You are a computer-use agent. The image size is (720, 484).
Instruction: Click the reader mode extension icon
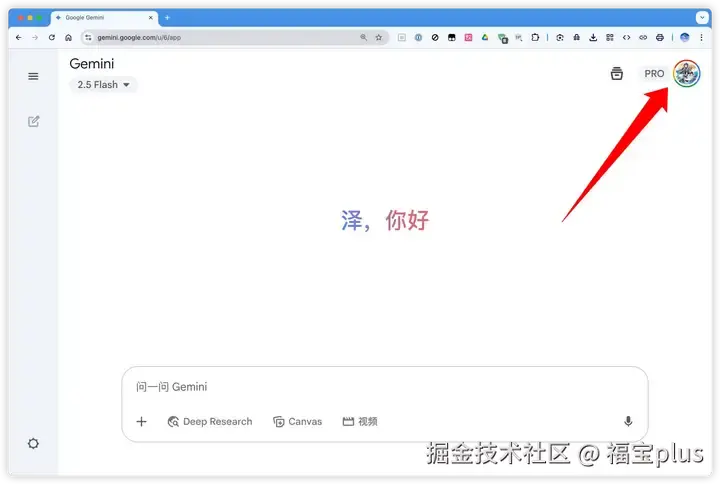402,38
